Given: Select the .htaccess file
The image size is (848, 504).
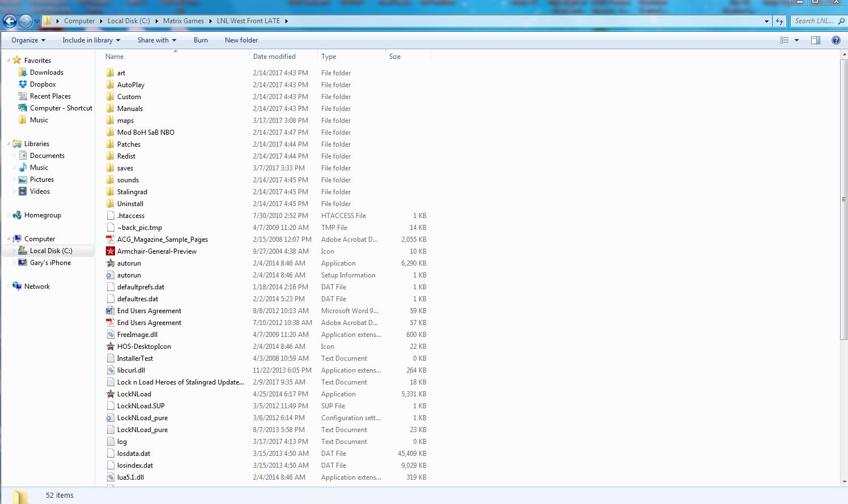Looking at the screenshot, I should (130, 216).
